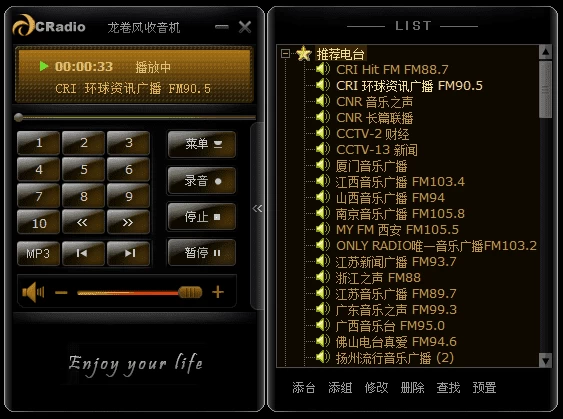This screenshot has height=419, width=563.
Task: Select CNR 音乐之声 station in list
Action: [374, 102]
